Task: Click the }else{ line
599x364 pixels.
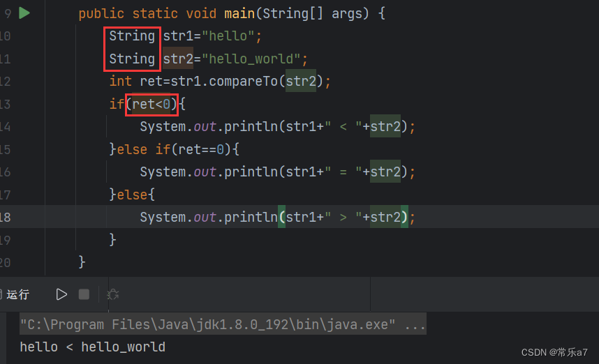Action: pos(132,195)
